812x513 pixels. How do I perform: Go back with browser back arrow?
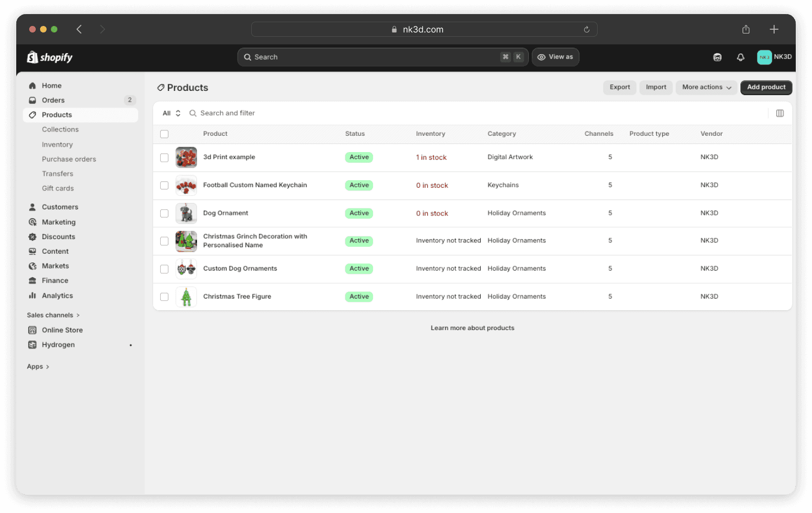[79, 29]
